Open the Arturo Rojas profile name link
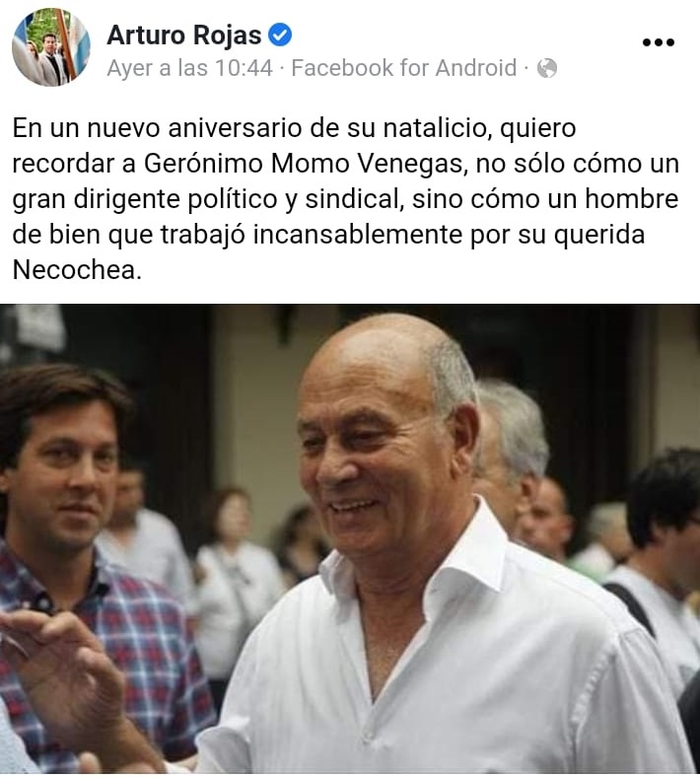 pos(183,35)
